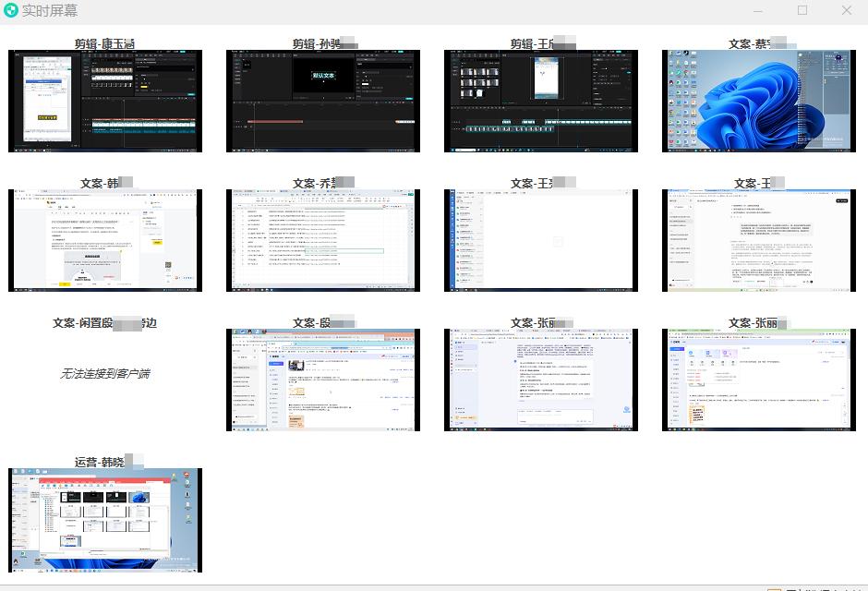Open the 剪辑-孙 screen showing 默认文本 preview
868x591 pixels.
click(323, 101)
